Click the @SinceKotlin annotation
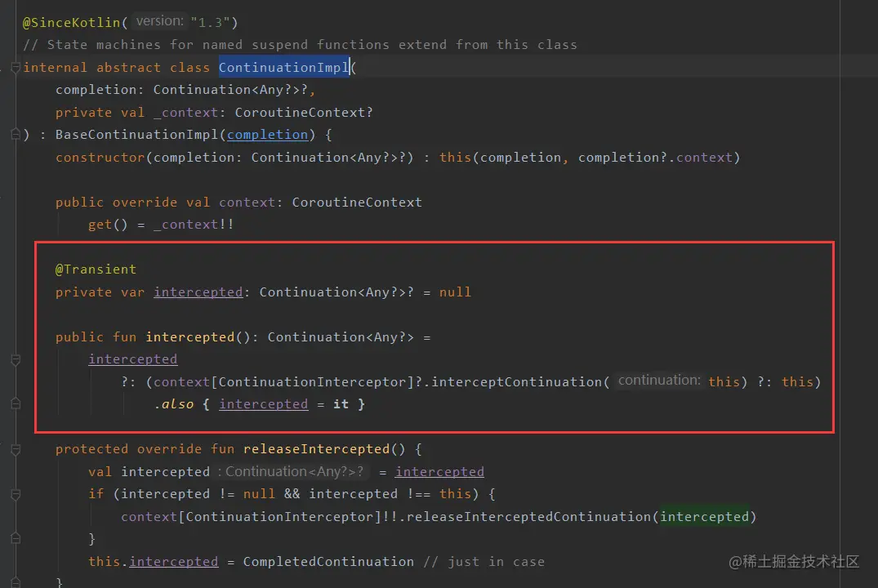 (x=72, y=22)
